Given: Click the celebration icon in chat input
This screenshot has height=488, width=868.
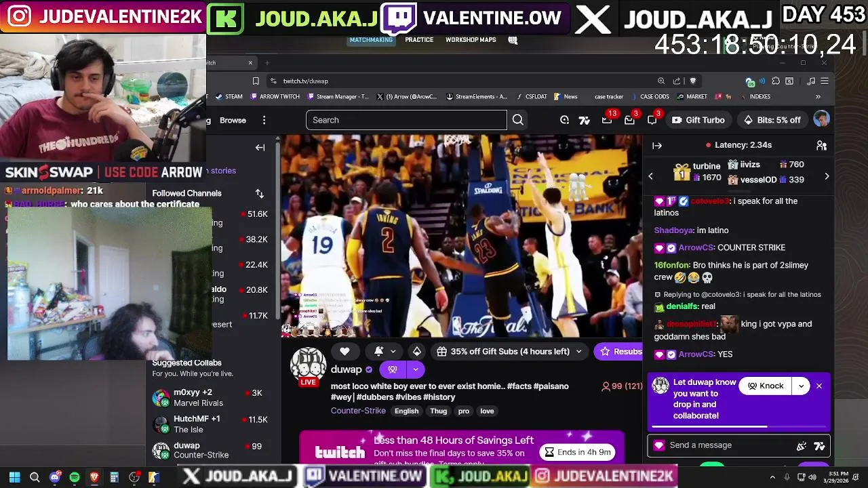Looking at the screenshot, I should (802, 445).
